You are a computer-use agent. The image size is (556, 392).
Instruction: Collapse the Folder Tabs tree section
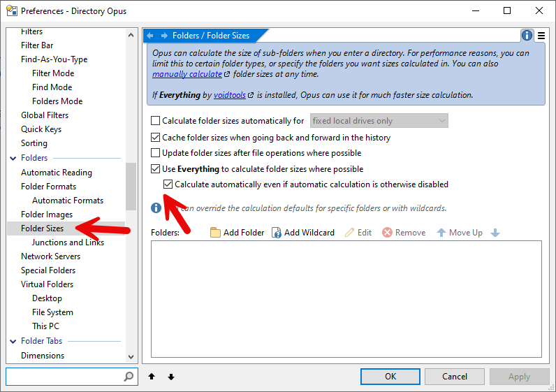13,341
